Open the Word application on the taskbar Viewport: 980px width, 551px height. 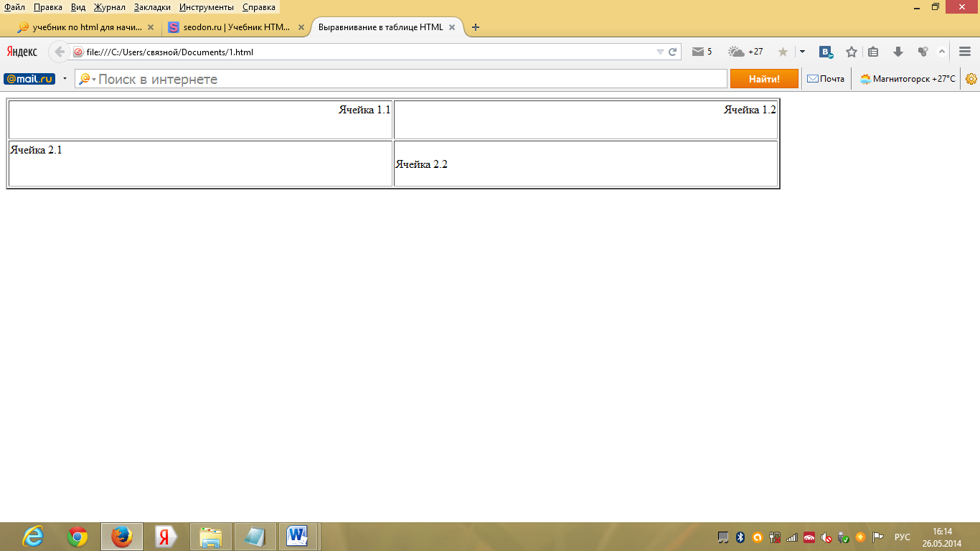click(x=298, y=537)
